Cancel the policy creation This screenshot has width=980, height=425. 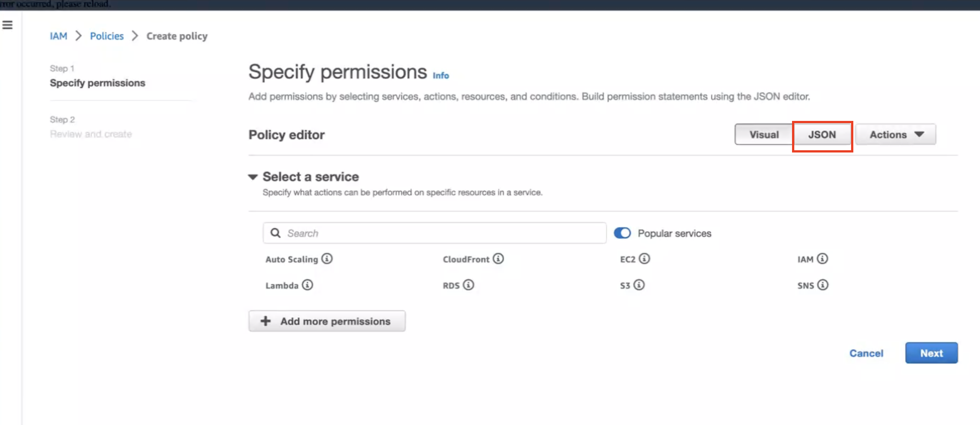866,353
